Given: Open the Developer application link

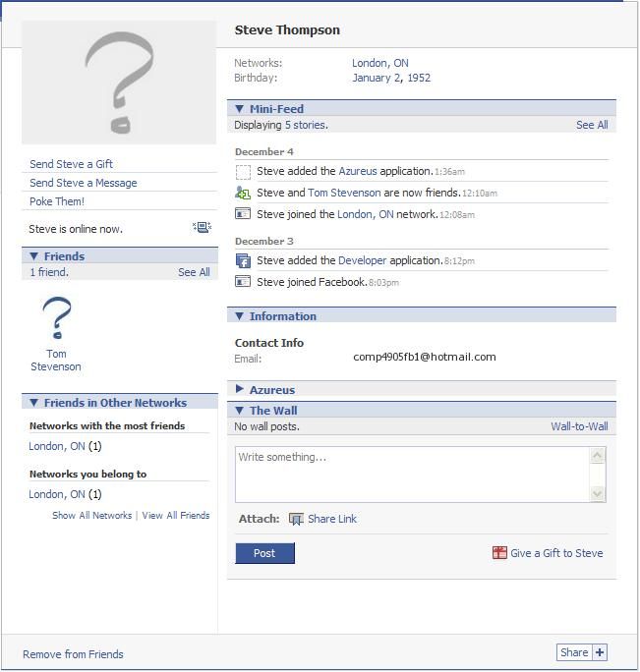Looking at the screenshot, I should click(363, 260).
